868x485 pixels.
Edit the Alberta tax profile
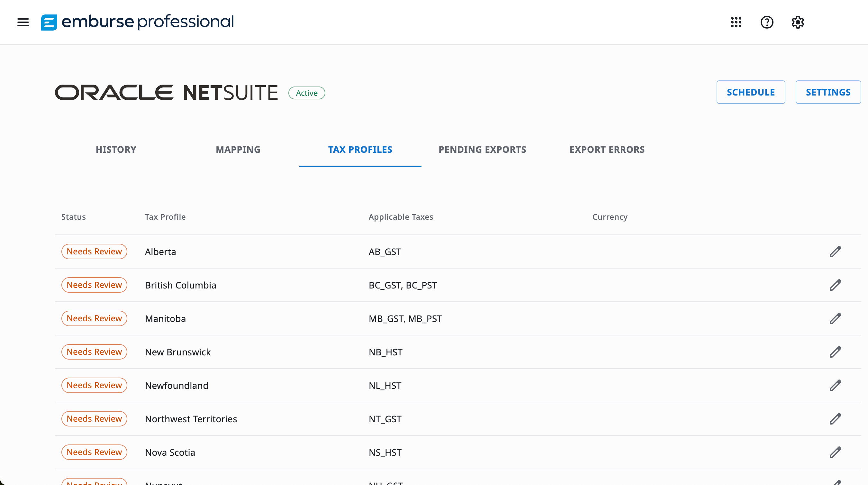click(x=835, y=252)
